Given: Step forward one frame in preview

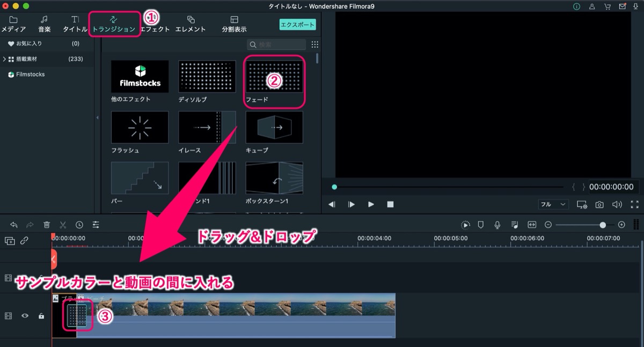Looking at the screenshot, I should [x=352, y=204].
